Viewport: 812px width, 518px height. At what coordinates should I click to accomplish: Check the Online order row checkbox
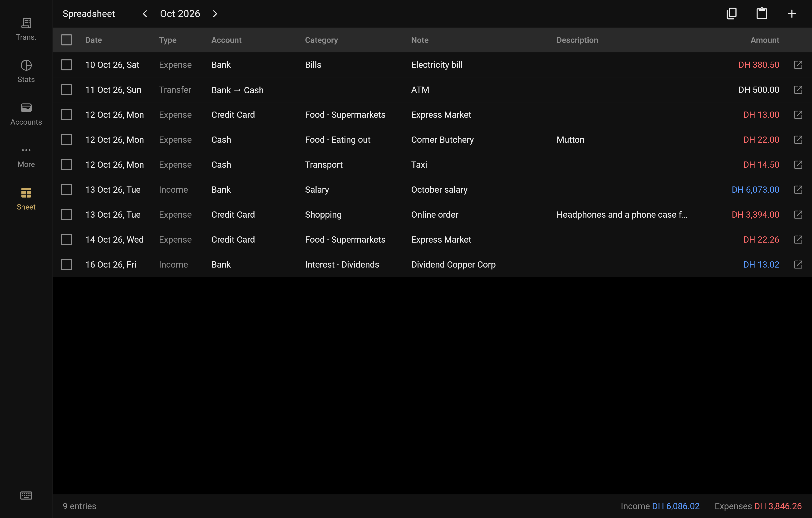[x=66, y=214]
